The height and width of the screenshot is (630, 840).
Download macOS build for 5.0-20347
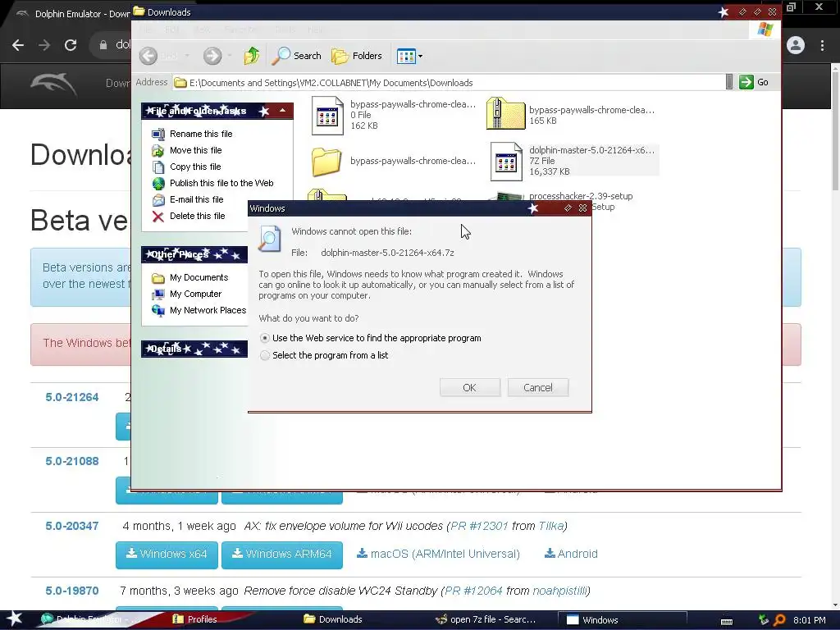point(438,554)
